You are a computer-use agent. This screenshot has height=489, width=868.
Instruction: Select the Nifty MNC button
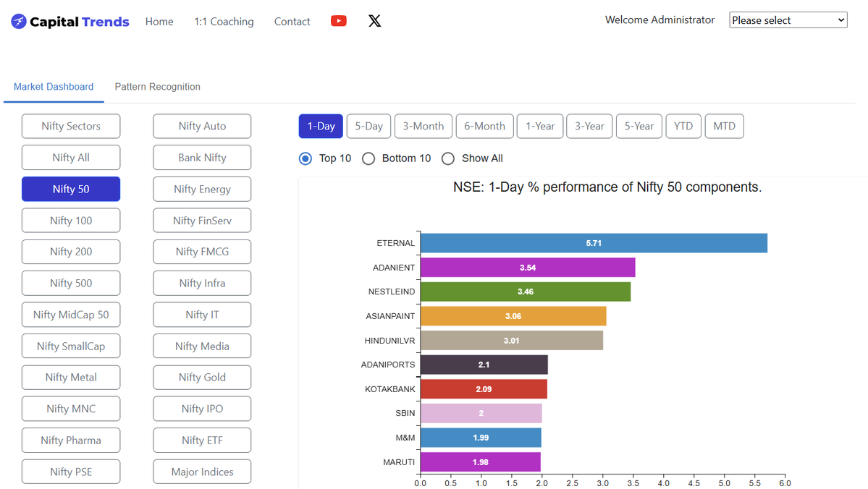(71, 409)
